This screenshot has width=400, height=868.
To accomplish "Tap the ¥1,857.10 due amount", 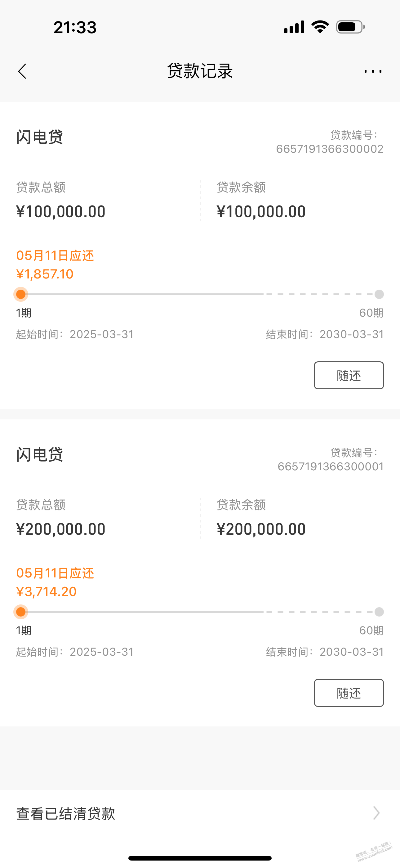I will [x=45, y=274].
